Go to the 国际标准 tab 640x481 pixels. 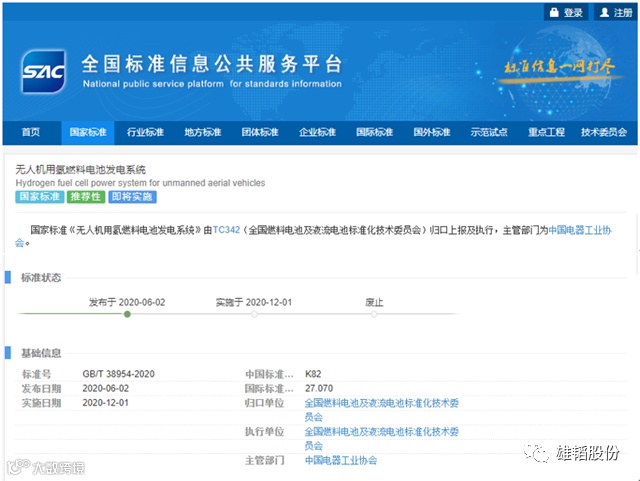[x=375, y=132]
